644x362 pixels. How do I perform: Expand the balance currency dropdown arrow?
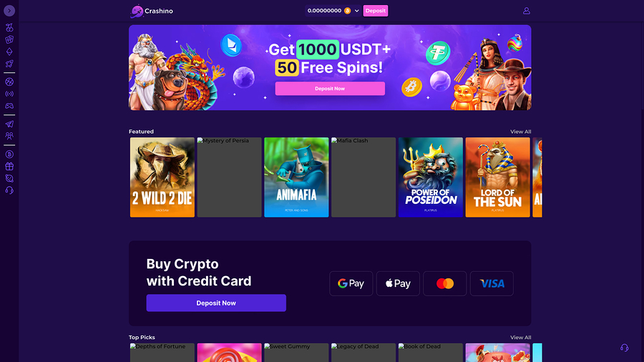(356, 11)
